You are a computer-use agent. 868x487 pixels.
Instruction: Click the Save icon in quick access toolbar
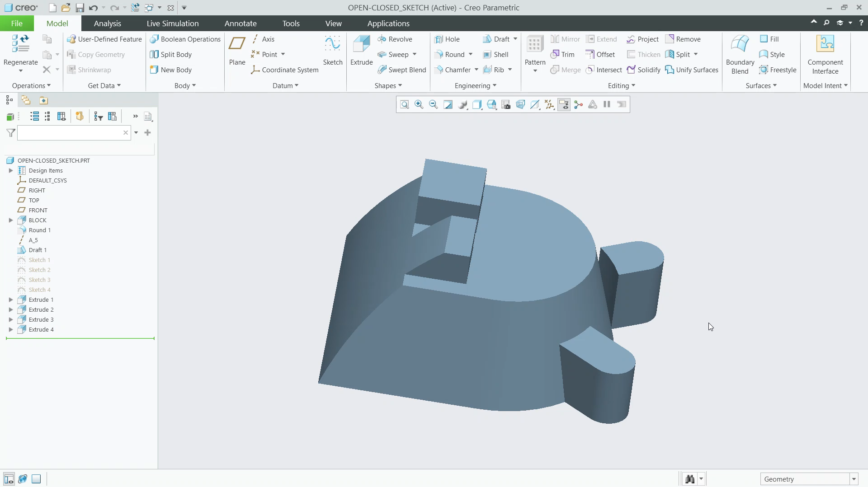coord(80,8)
